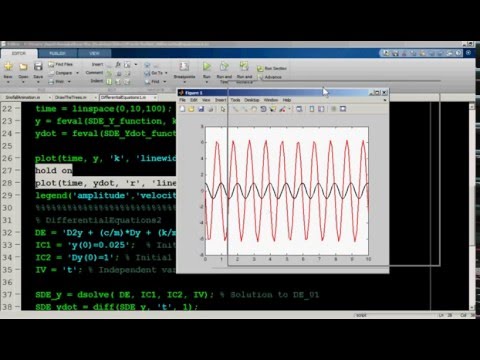Click Open File icon in Figure 1 toolbar
This screenshot has width=480, height=360.
point(191,109)
